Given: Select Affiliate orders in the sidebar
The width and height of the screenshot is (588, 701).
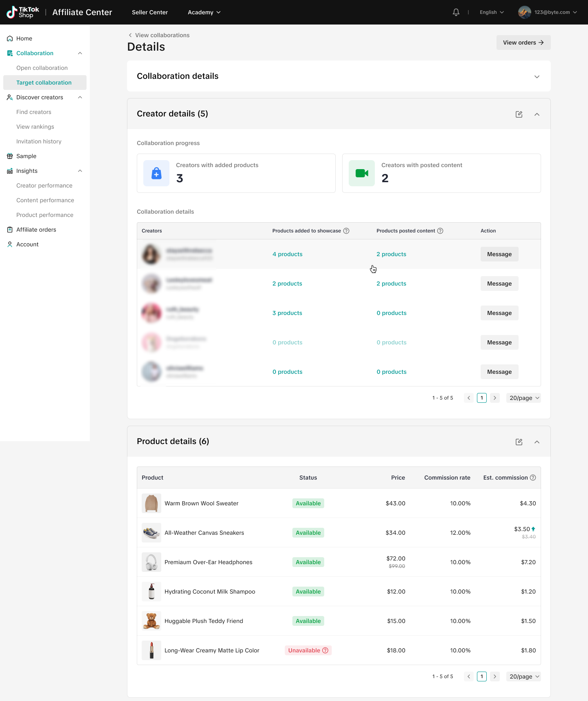Looking at the screenshot, I should (x=36, y=230).
